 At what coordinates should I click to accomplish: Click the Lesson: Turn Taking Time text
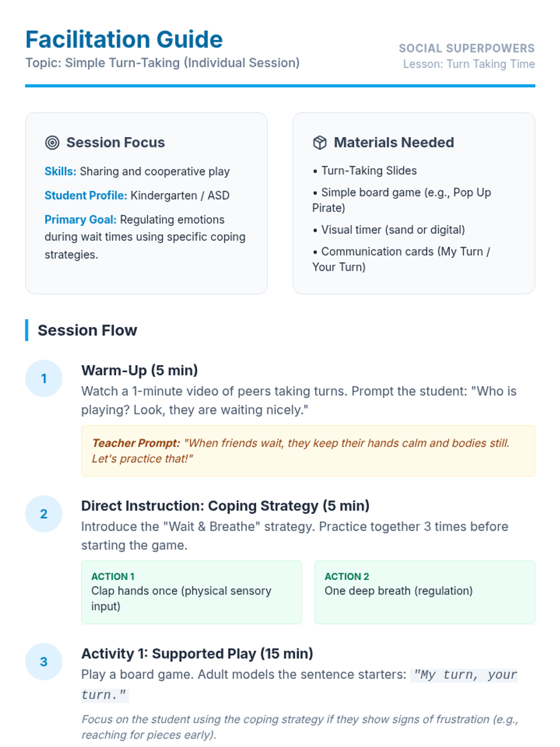tap(469, 64)
